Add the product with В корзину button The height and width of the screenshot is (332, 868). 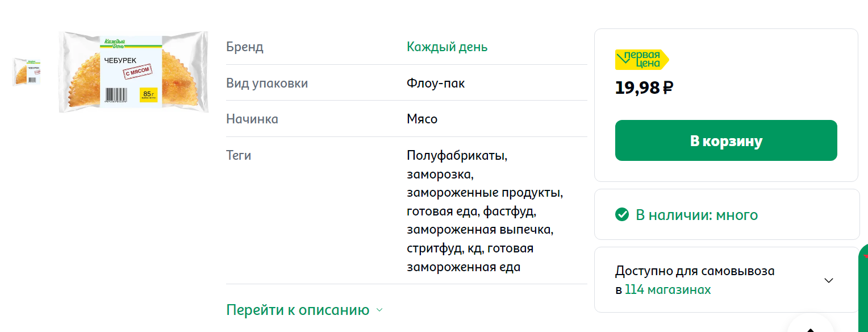coord(726,140)
